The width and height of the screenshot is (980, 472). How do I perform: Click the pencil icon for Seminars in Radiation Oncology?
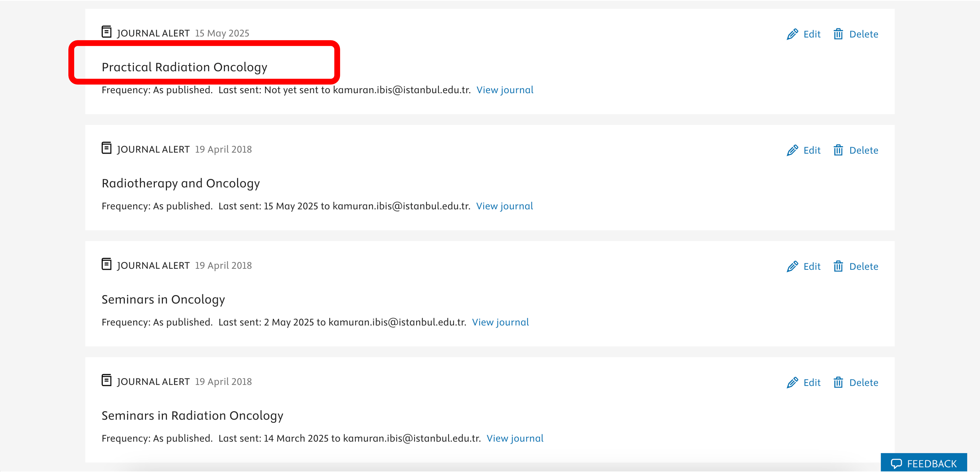pyautogui.click(x=792, y=383)
